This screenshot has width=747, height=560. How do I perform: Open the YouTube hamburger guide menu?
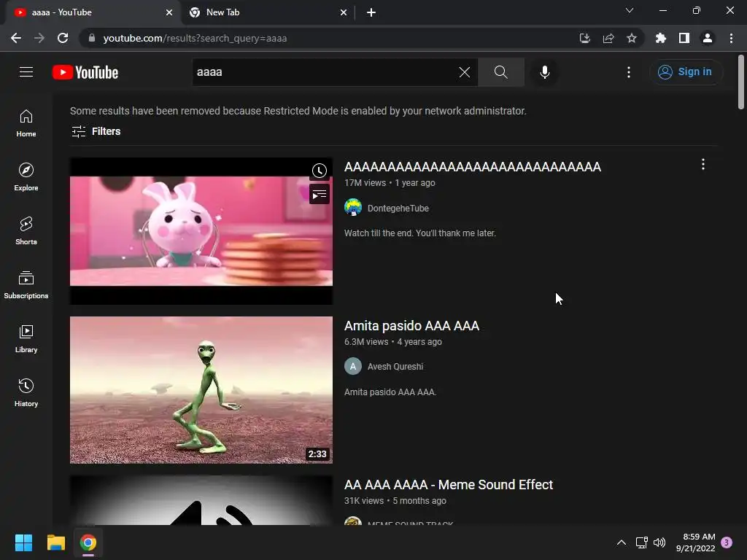coord(26,72)
